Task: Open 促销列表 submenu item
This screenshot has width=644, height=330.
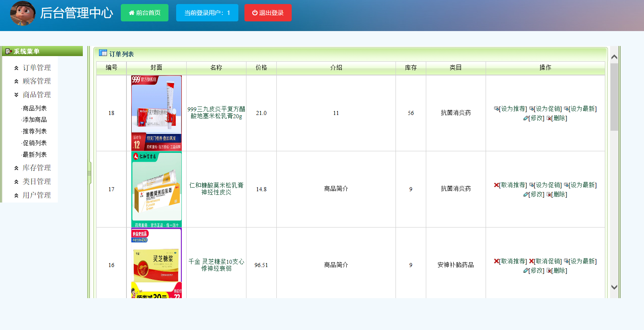Action: coord(34,143)
